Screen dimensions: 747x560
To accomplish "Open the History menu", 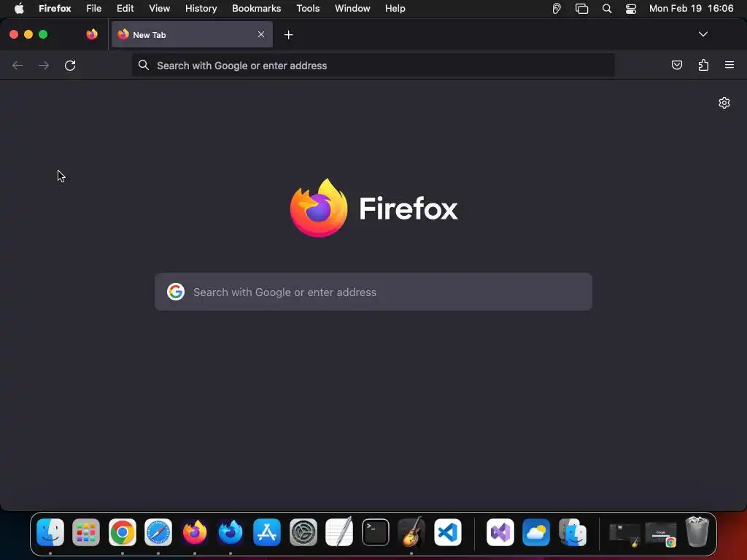I will (201, 8).
